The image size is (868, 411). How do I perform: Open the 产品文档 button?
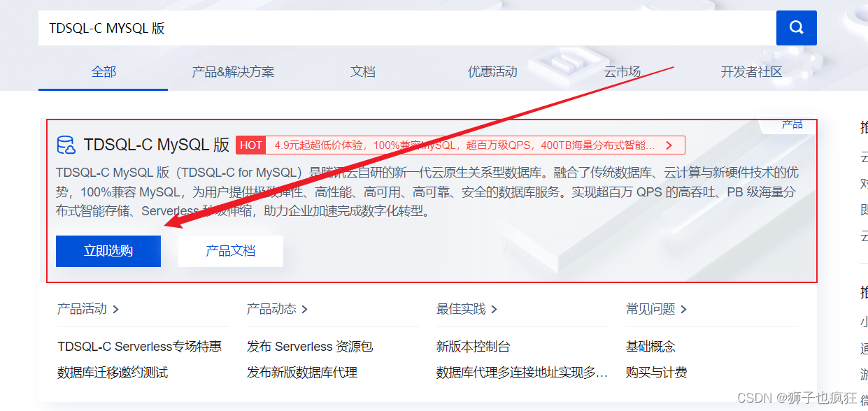pos(231,251)
